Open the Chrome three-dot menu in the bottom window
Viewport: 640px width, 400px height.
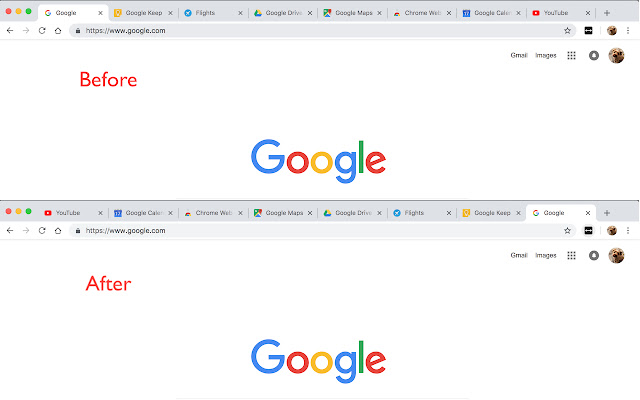628,231
